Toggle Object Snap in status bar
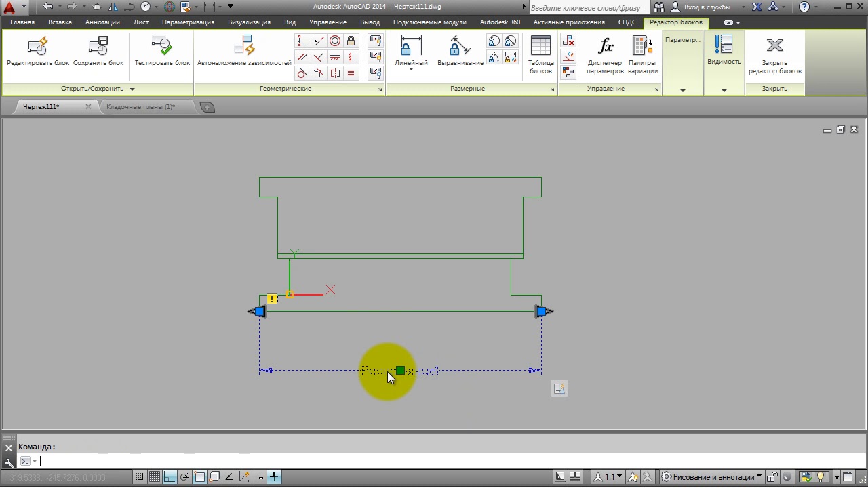 [x=199, y=477]
